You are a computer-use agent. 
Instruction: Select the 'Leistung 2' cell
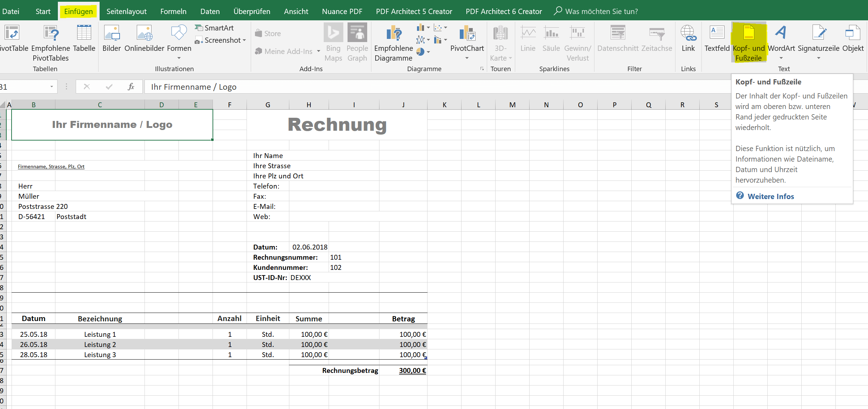100,345
